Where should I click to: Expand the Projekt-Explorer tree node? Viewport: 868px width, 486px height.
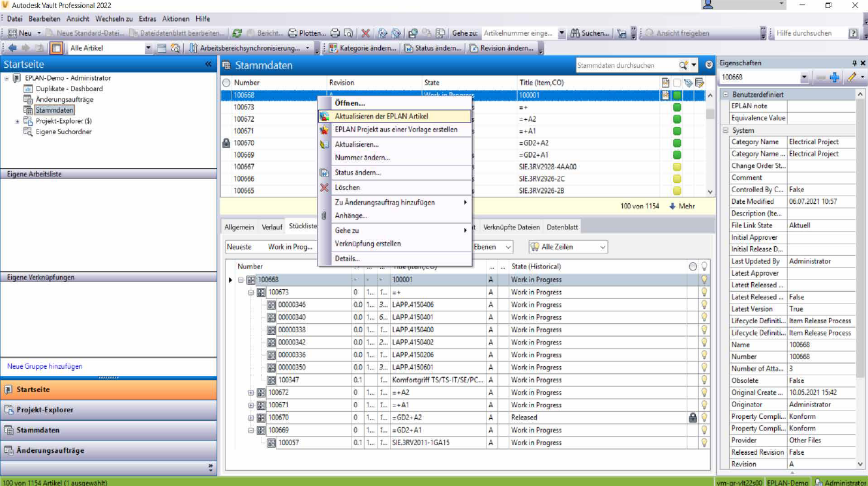pyautogui.click(x=17, y=121)
